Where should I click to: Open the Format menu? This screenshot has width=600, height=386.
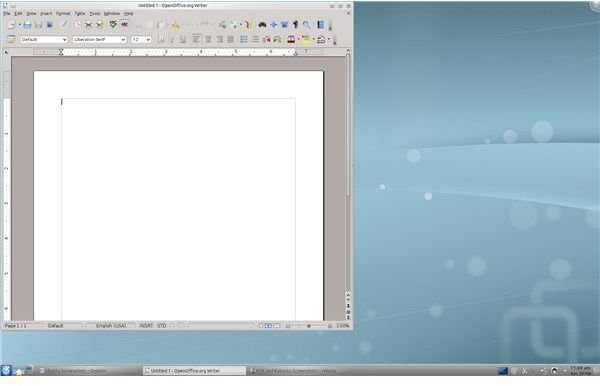[x=63, y=13]
